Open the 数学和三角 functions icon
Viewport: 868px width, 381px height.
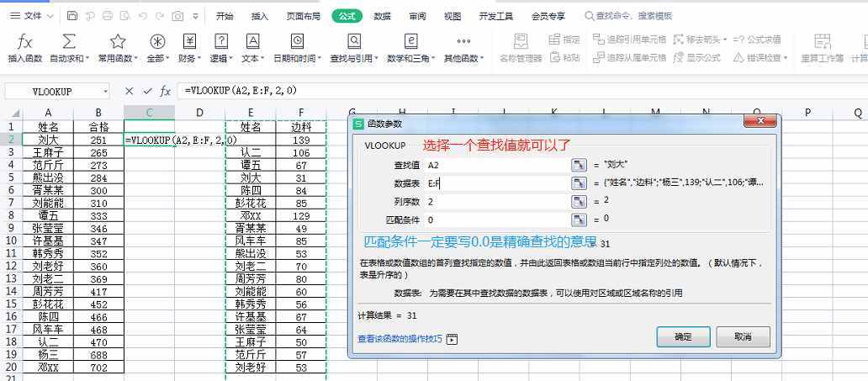tap(410, 41)
